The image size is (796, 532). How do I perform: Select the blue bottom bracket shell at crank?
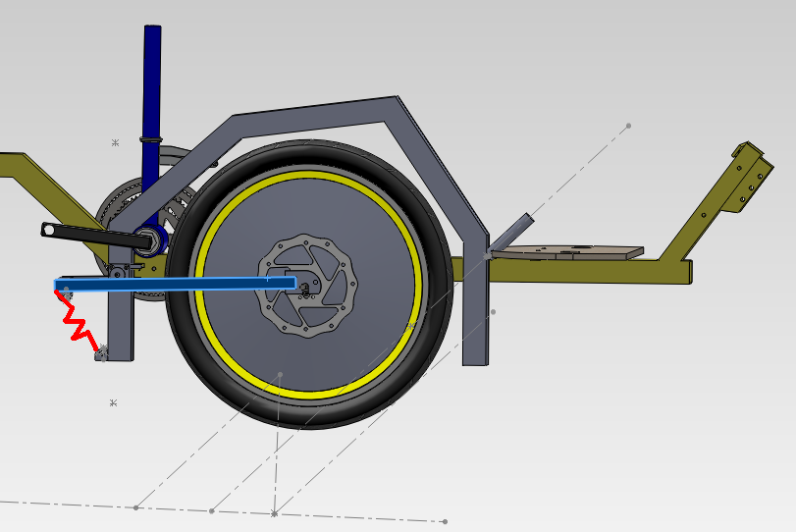(x=161, y=239)
